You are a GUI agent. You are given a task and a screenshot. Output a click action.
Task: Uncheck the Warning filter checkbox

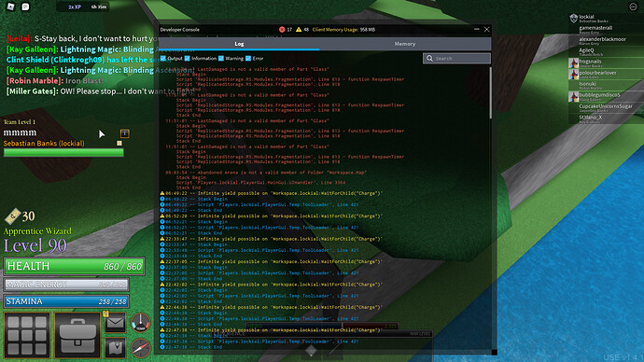pyautogui.click(x=221, y=58)
